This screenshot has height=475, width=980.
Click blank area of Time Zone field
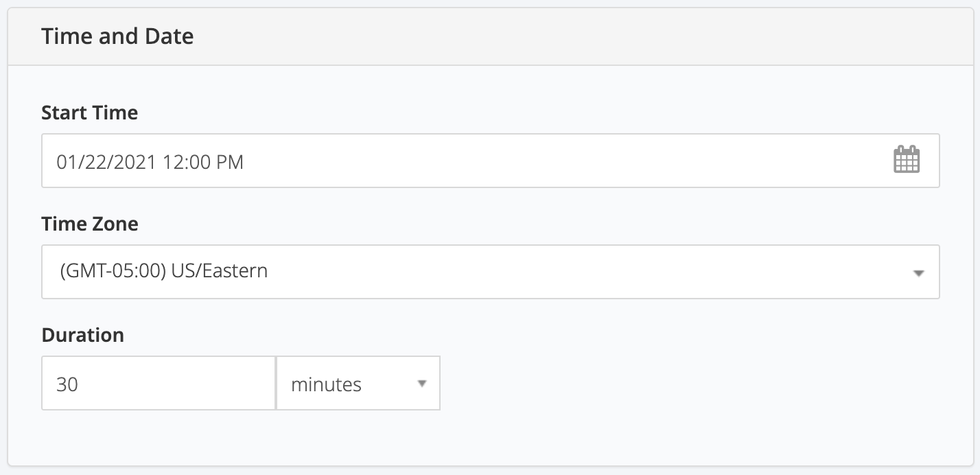[583, 272]
